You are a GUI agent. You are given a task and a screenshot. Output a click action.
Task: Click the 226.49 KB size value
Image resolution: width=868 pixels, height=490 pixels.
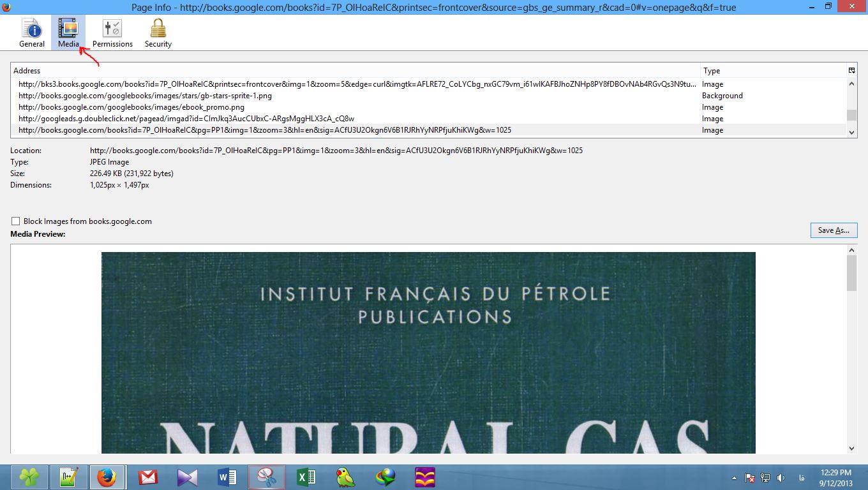(x=131, y=174)
